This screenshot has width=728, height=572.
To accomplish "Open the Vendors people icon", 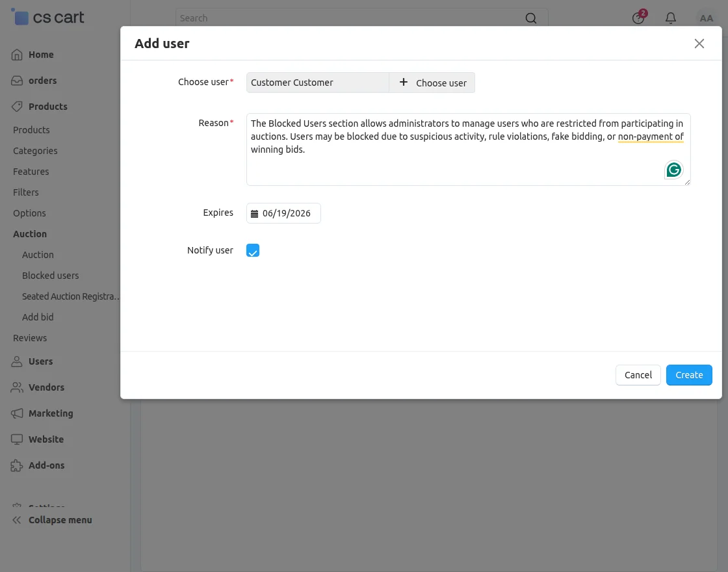I will click(x=17, y=387).
